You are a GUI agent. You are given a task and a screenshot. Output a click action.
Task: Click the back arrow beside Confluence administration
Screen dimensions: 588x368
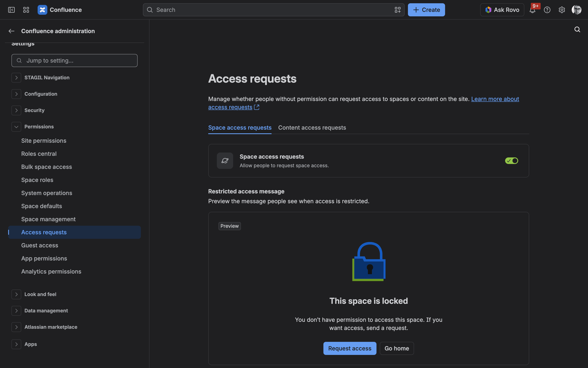tap(11, 31)
